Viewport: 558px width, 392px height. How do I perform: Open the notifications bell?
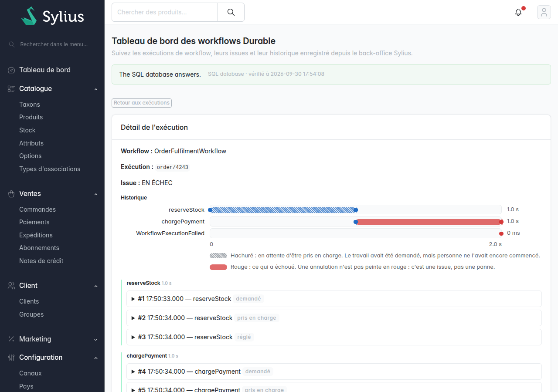click(x=518, y=12)
